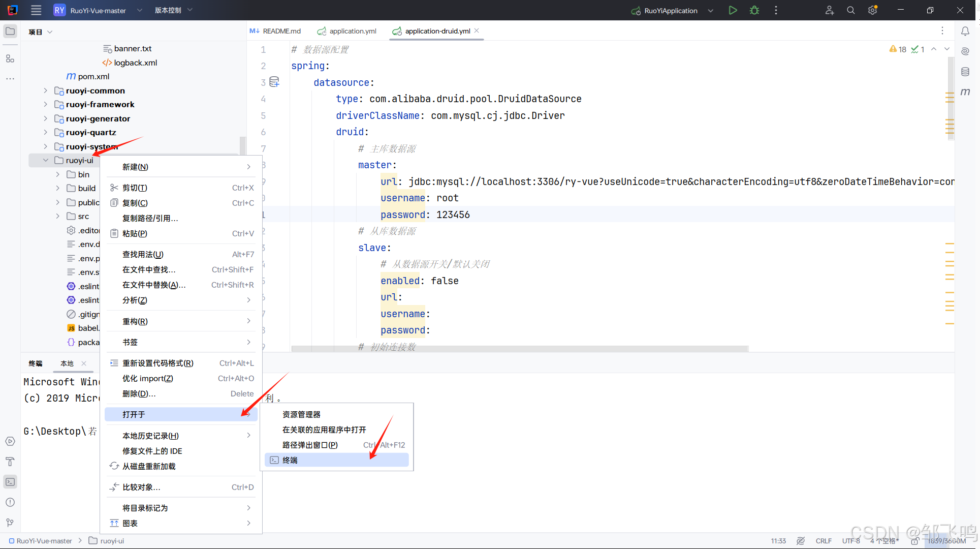
Task: Click RuoYi-Vue-master breadcrumb in status bar
Action: 41,541
